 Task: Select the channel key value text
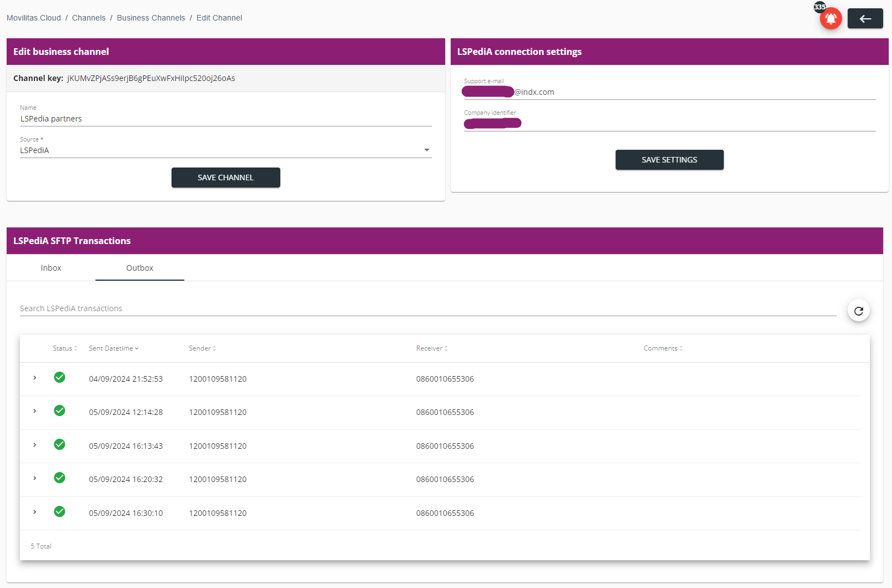tap(151, 78)
